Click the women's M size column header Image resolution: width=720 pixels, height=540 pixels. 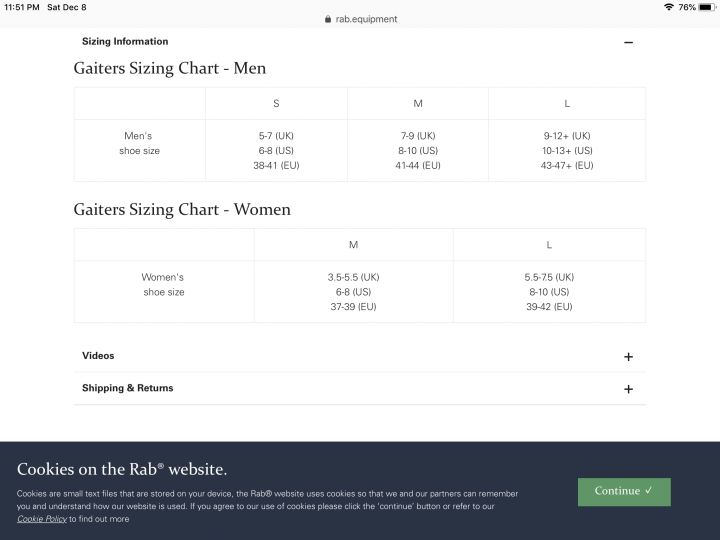point(353,245)
